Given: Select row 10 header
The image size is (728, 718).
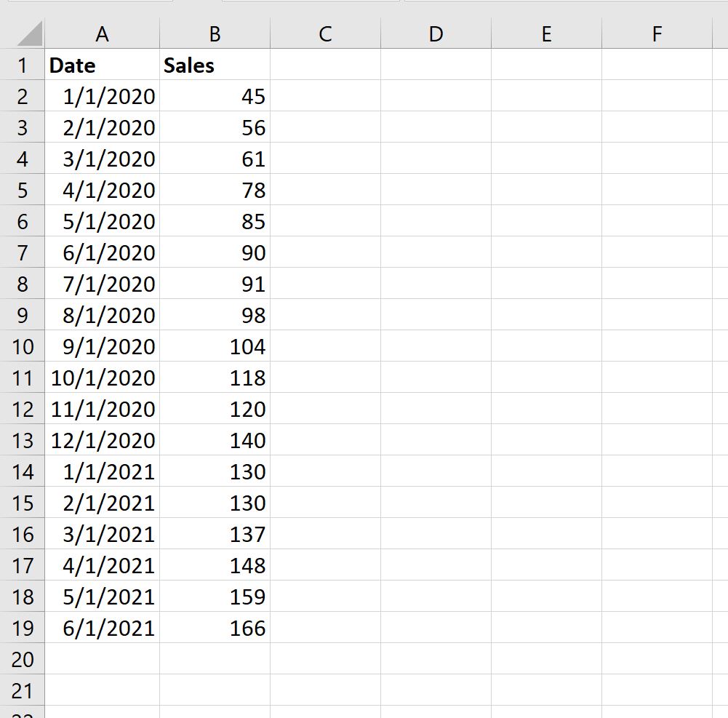Looking at the screenshot, I should click(23, 346).
